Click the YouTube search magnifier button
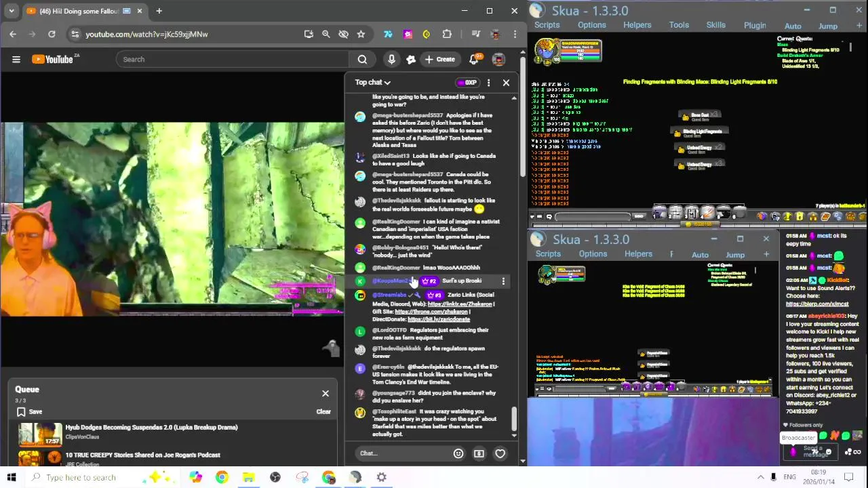The image size is (868, 488). click(x=362, y=59)
